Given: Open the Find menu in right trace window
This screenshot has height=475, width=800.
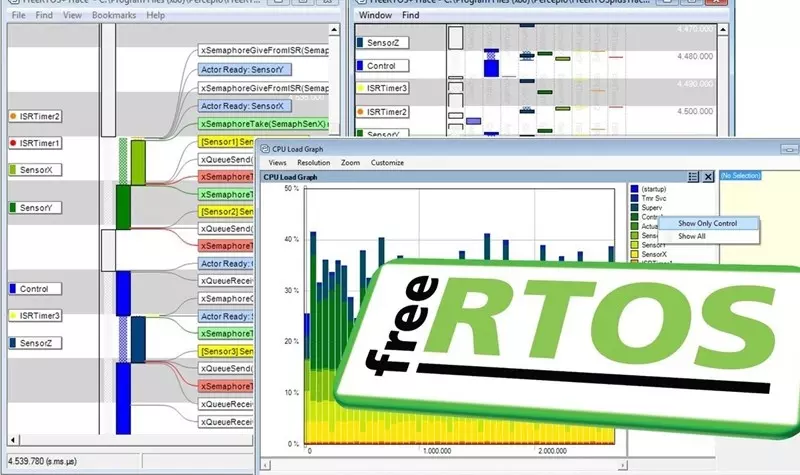Looking at the screenshot, I should coord(410,15).
